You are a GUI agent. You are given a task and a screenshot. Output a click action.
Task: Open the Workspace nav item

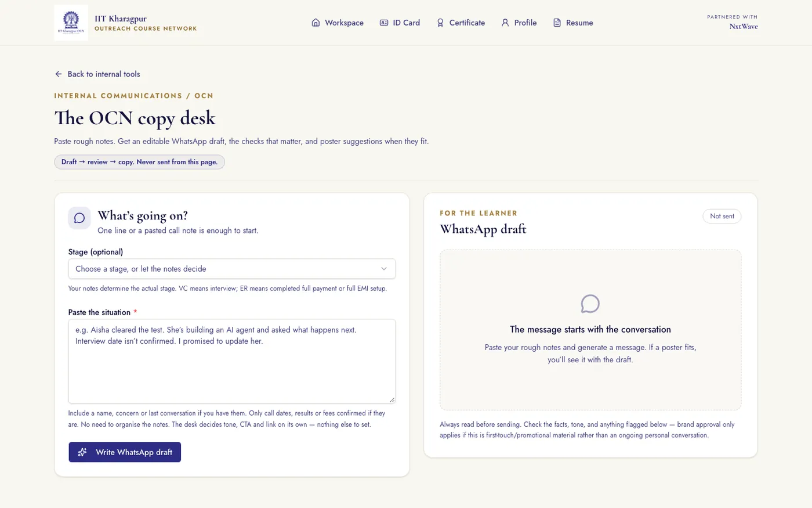[x=338, y=23]
